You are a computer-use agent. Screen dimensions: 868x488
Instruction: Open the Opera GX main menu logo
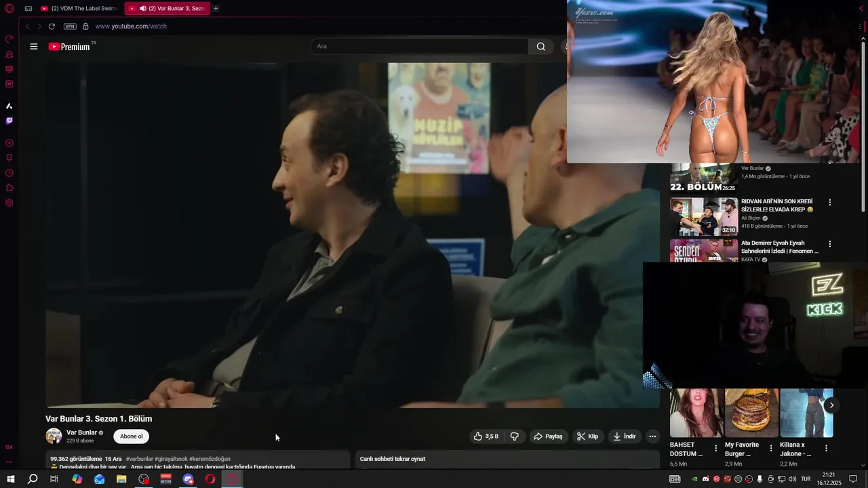coord(9,9)
